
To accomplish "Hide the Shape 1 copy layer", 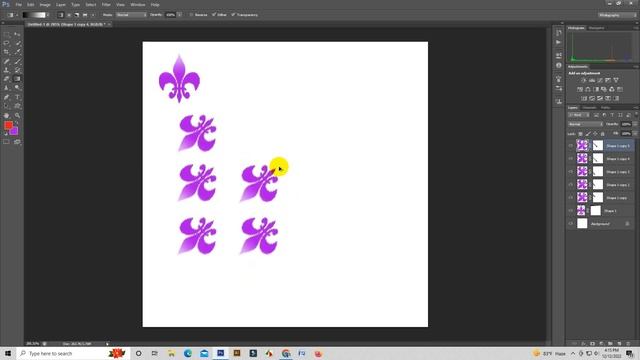I will pyautogui.click(x=571, y=198).
